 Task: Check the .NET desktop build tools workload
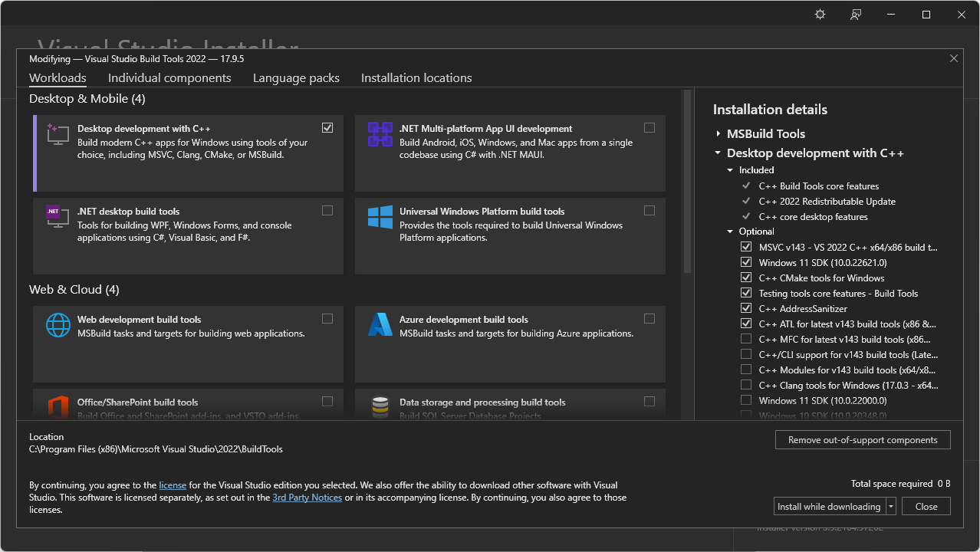tap(327, 211)
